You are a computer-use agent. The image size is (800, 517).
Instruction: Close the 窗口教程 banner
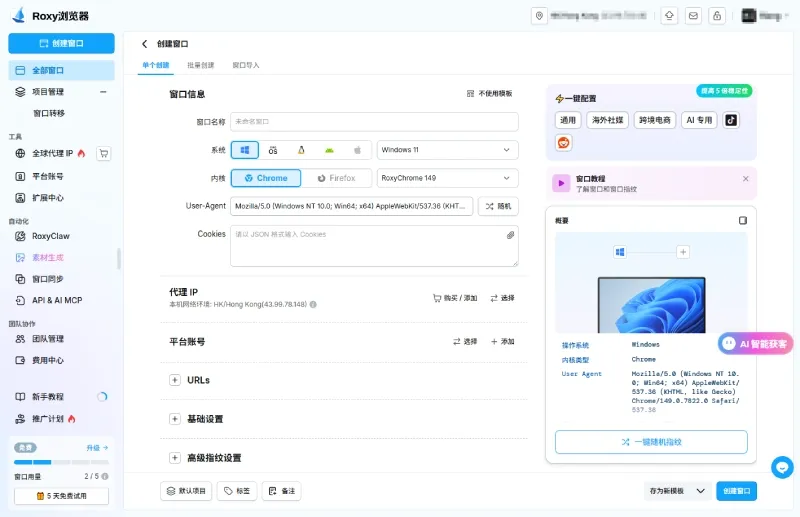(x=745, y=179)
